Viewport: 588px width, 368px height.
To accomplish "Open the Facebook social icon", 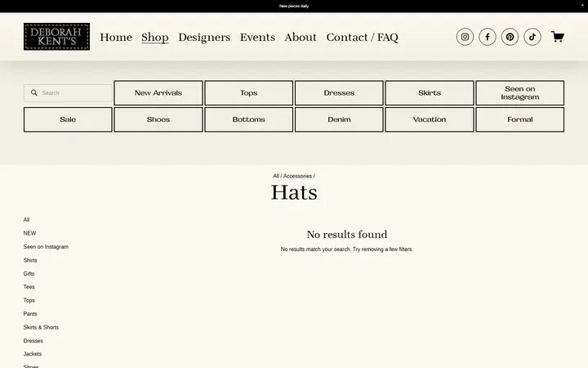I will tap(487, 37).
